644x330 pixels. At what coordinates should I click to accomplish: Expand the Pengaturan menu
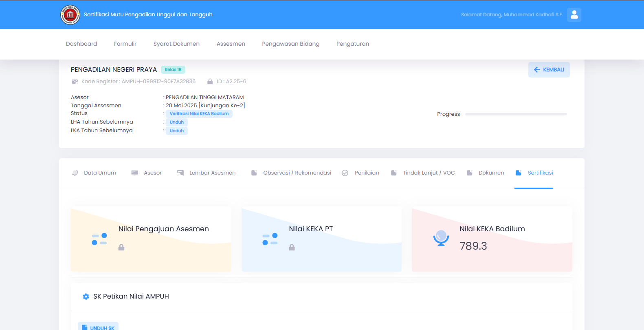tap(352, 44)
